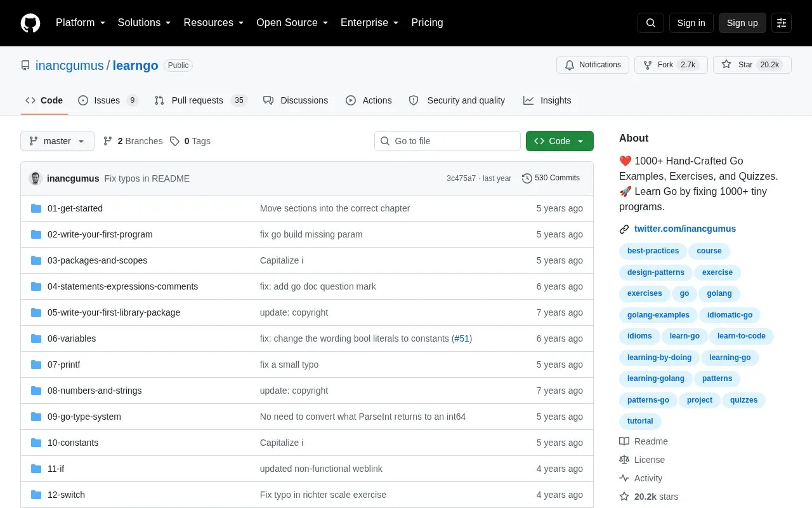Open the green Code dropdown button
812x508 pixels.
pyautogui.click(x=560, y=141)
